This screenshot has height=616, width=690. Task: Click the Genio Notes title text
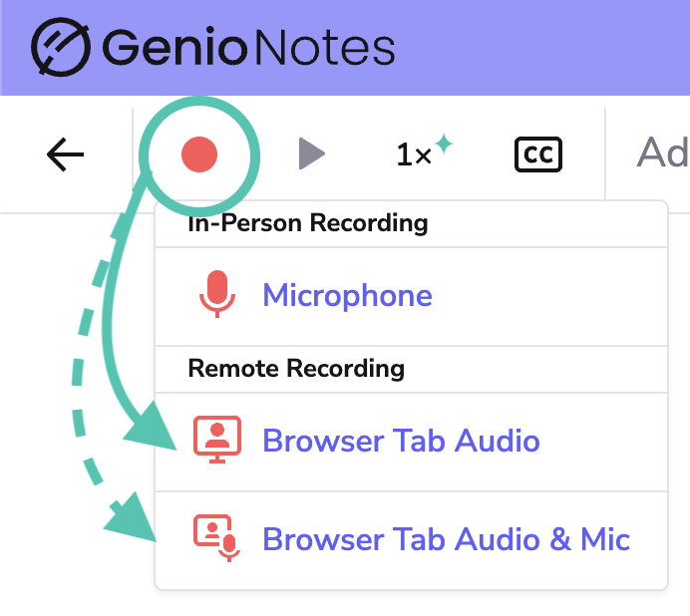coord(248,47)
